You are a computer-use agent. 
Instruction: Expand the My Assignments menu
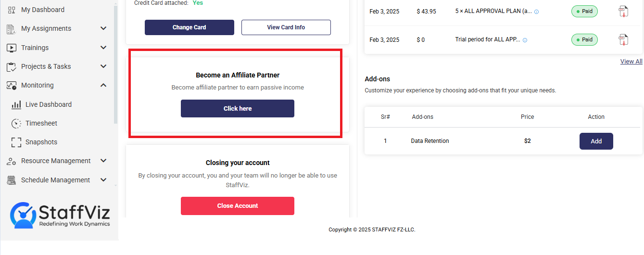[103, 28]
